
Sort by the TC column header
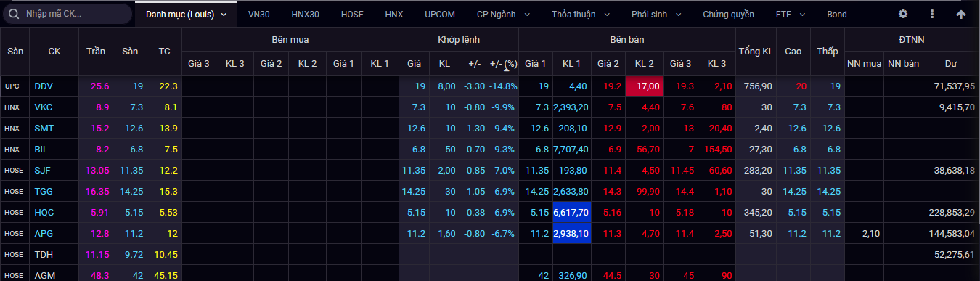coord(164,52)
